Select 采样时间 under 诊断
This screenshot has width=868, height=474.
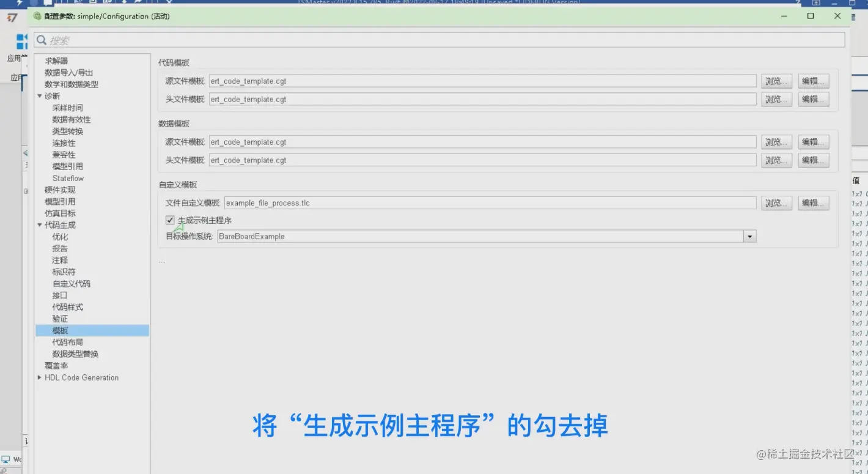[67, 108]
